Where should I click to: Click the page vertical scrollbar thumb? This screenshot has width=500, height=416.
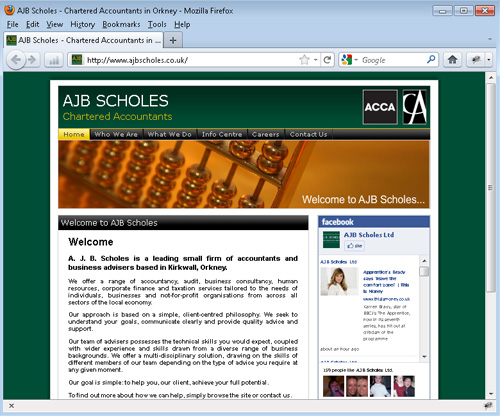point(490,188)
